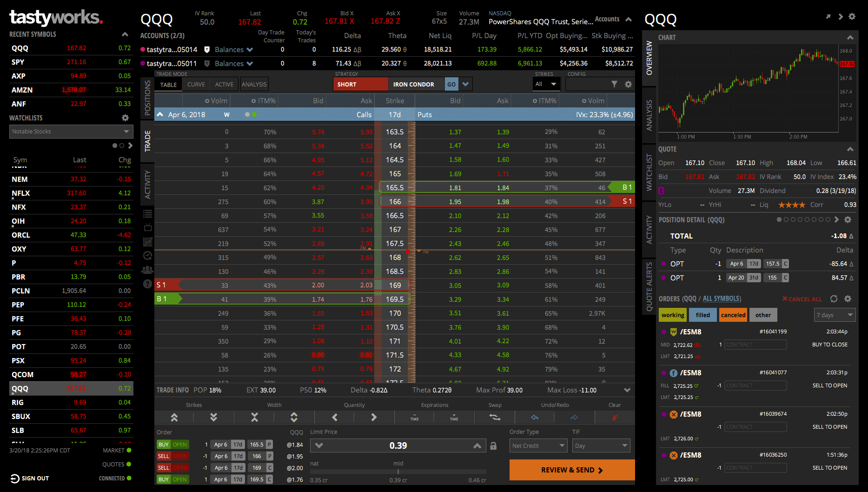Open the Strikes All dropdown
The width and height of the screenshot is (868, 492).
[546, 84]
